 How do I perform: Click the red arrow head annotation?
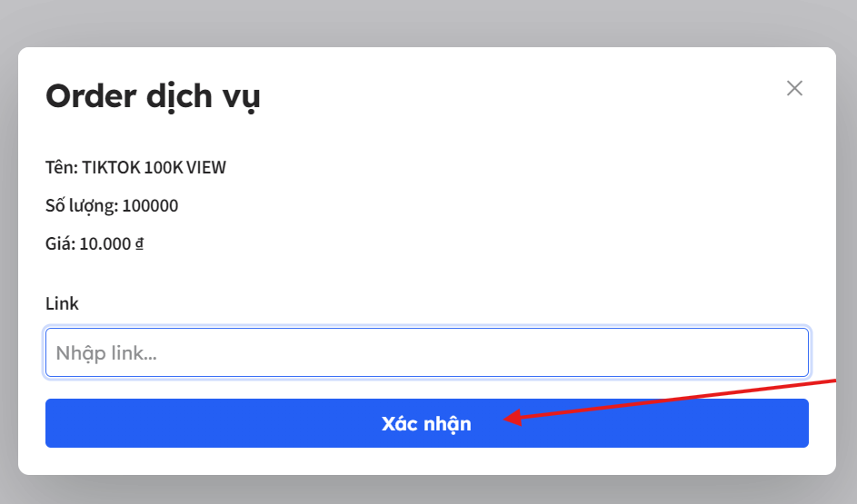(x=512, y=419)
